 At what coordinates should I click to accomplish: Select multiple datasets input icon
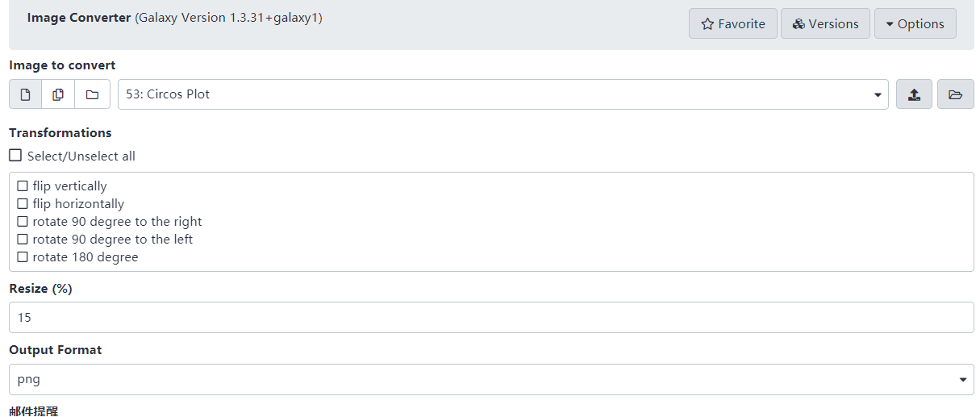(x=58, y=94)
